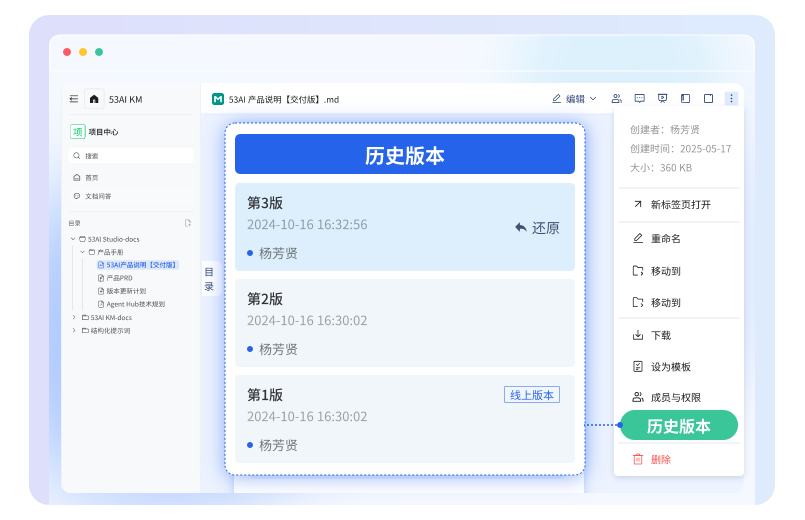805x520 pixels.
Task: Open the 文档问答 document Q&A item
Action: 92,196
